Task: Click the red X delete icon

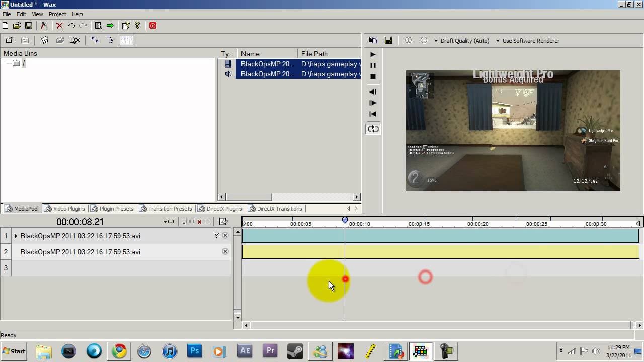Action: [x=59, y=26]
